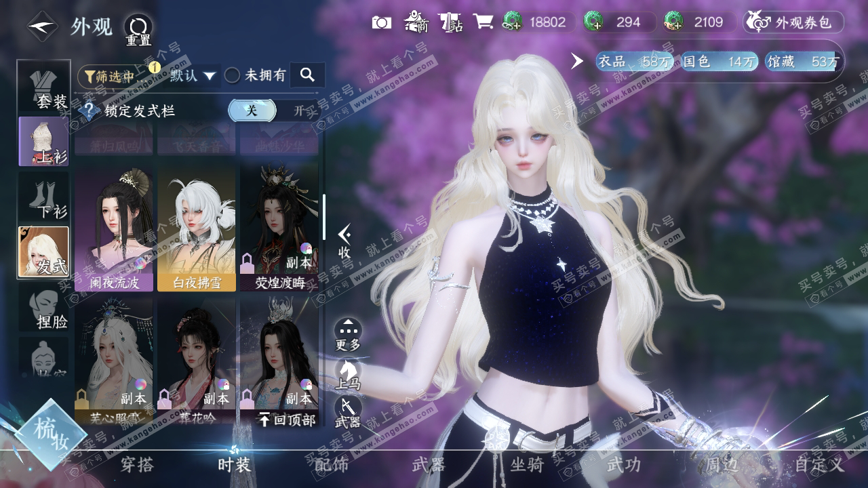Switch to the 周边 tab
The height and width of the screenshot is (488, 868).
(722, 465)
